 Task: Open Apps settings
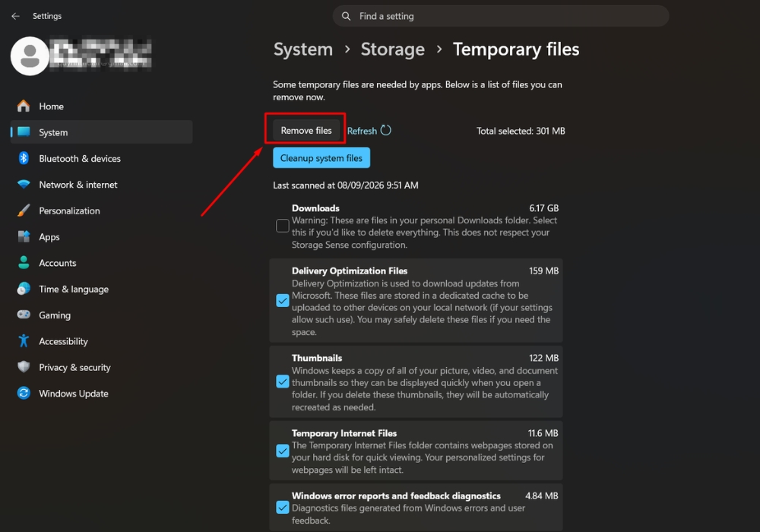pos(101,237)
